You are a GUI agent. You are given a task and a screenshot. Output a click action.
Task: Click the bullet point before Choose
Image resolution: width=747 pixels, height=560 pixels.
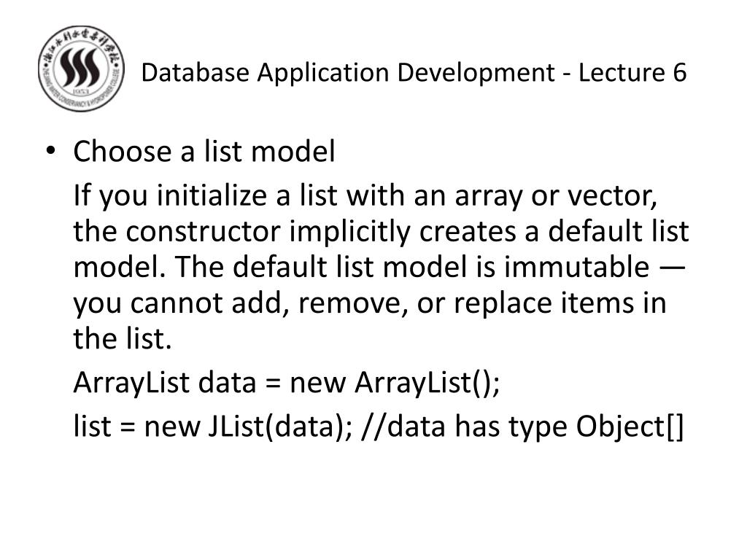[50, 152]
